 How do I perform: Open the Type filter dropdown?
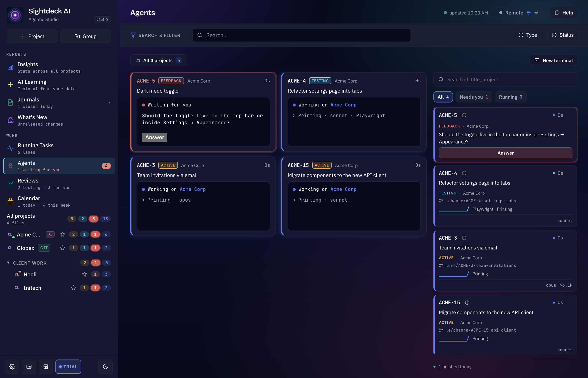[x=528, y=35]
